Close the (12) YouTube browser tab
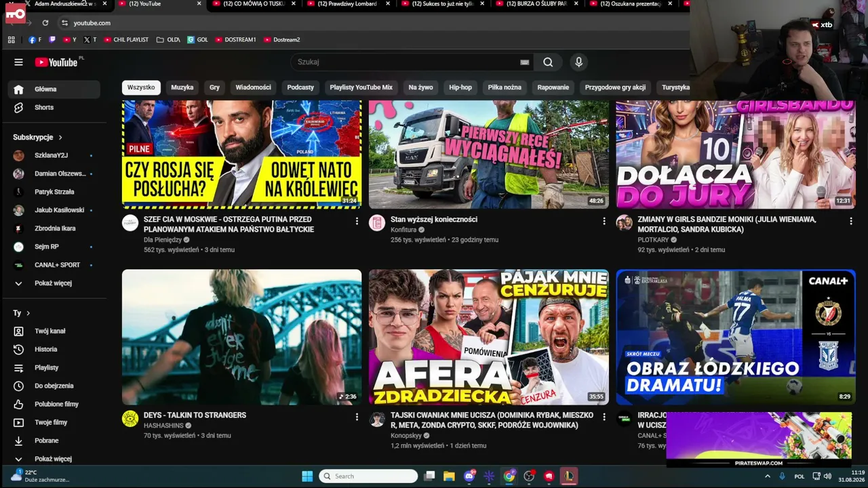Image resolution: width=868 pixels, height=488 pixels. [x=199, y=4]
